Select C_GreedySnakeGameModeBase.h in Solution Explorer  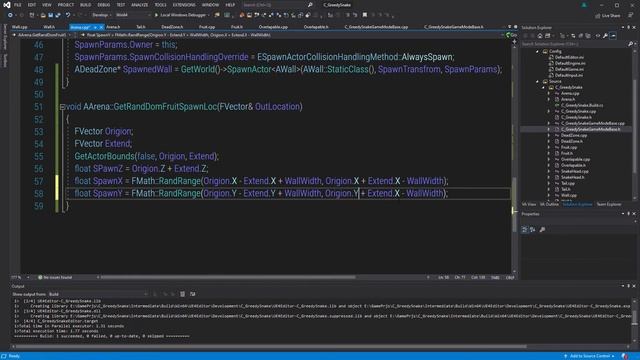[590, 129]
